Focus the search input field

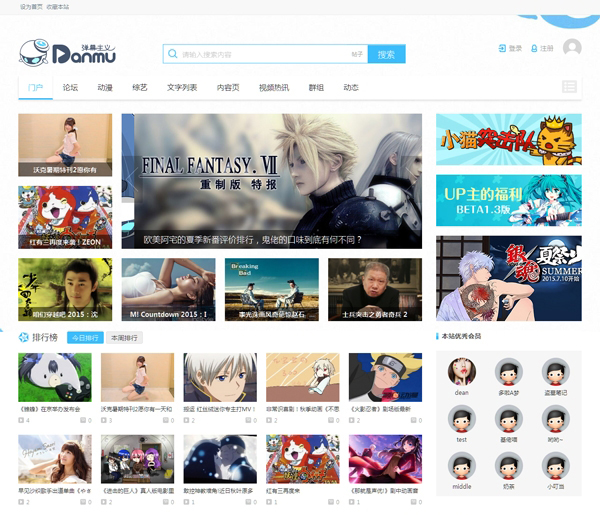(x=264, y=54)
